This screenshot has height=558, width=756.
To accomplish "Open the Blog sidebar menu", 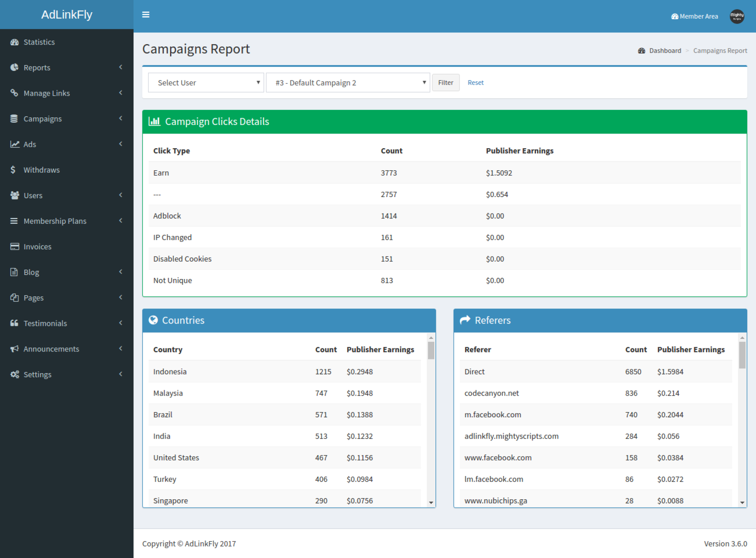I will (x=31, y=272).
